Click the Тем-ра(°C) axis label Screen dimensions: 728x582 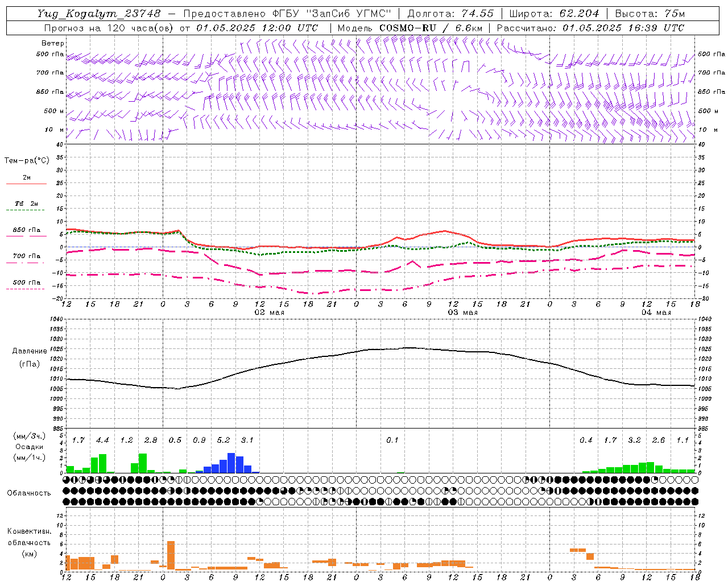coord(27,161)
